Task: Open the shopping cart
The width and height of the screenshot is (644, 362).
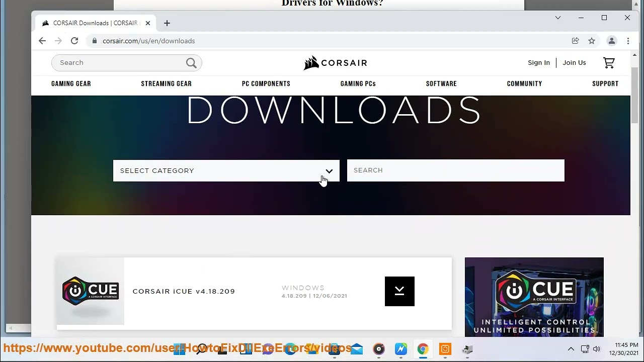Action: pos(609,63)
